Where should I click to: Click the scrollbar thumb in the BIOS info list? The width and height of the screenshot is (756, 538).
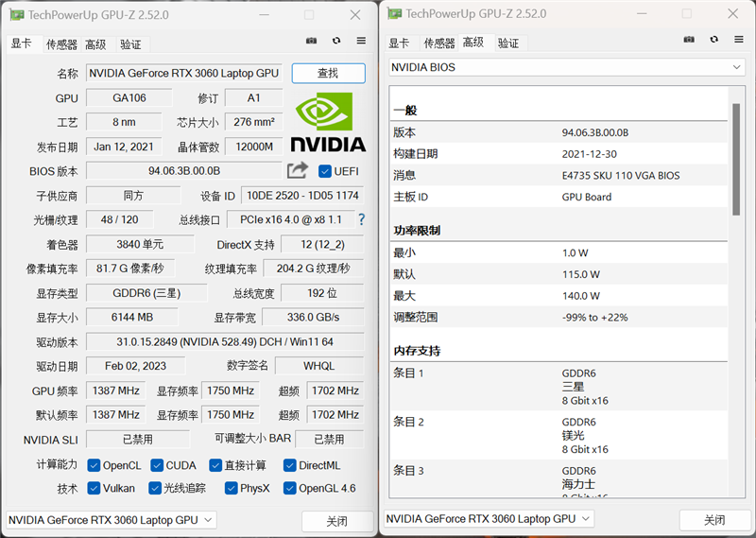(x=736, y=159)
